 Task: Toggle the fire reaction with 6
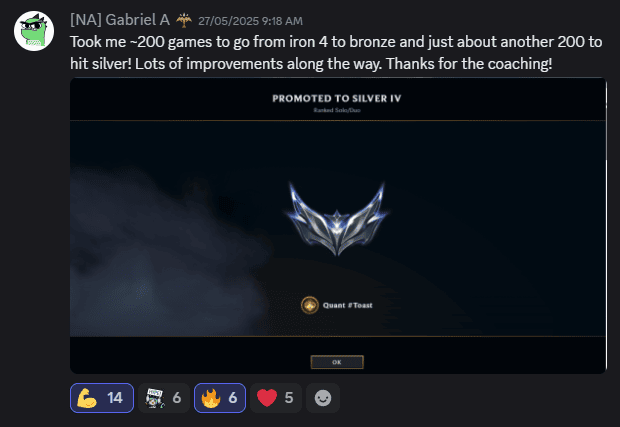coord(220,398)
